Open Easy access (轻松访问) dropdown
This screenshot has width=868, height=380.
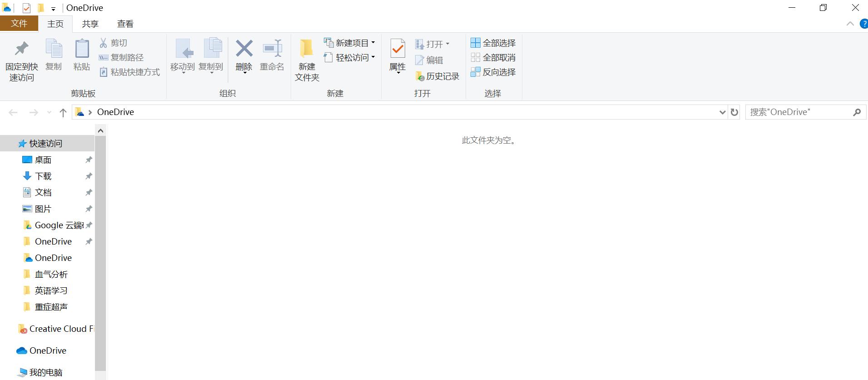(349, 57)
